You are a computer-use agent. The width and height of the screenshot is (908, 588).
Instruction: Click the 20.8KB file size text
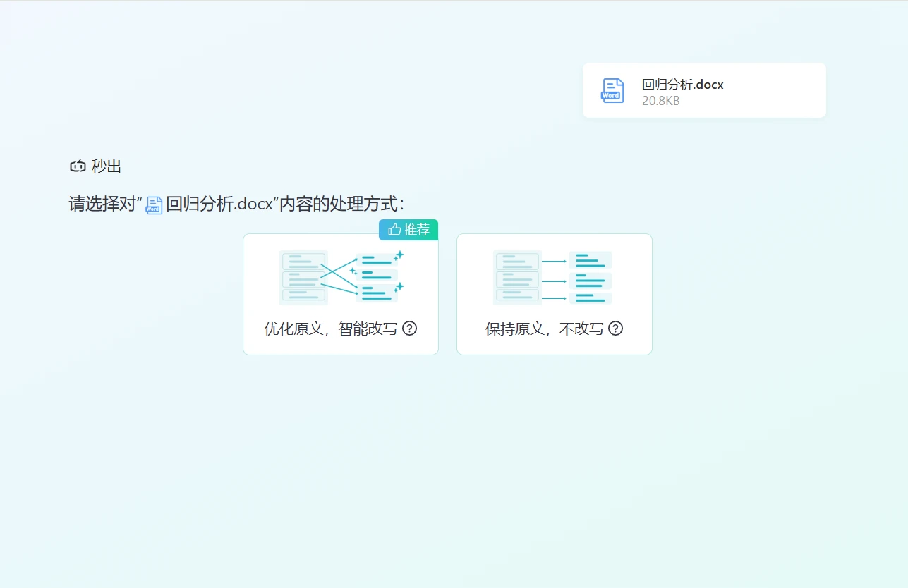click(660, 101)
